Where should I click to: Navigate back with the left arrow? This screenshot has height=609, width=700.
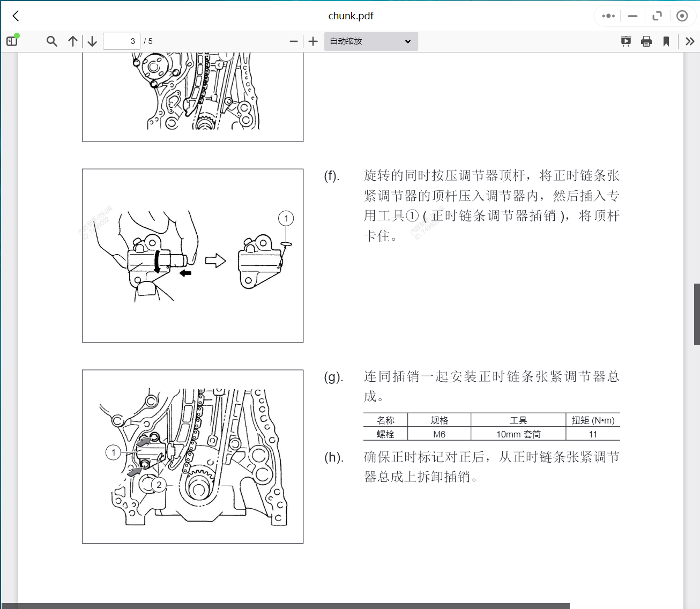click(x=15, y=16)
